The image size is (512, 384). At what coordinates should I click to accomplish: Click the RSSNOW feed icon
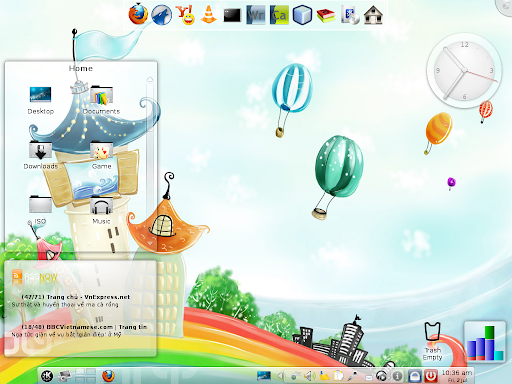17,276
